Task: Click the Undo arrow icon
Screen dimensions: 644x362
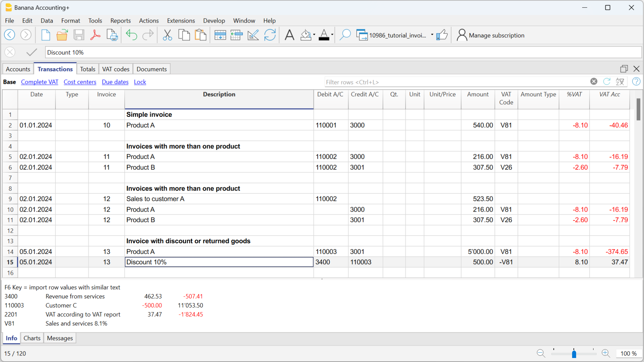Action: [x=131, y=35]
